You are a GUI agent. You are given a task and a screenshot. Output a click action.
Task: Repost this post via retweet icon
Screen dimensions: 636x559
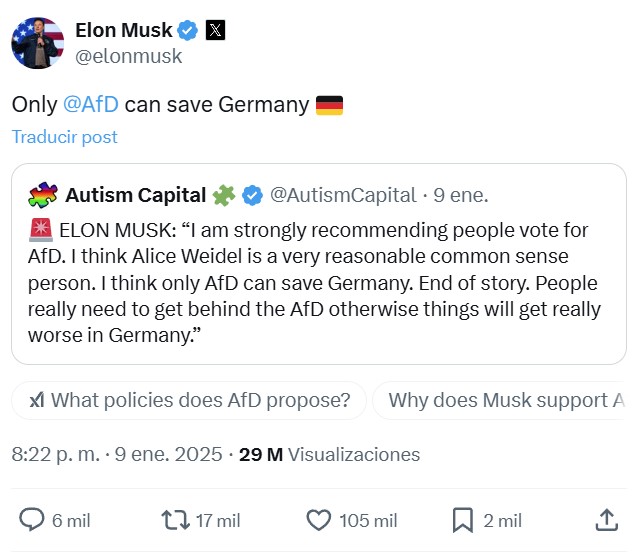pyautogui.click(x=174, y=520)
